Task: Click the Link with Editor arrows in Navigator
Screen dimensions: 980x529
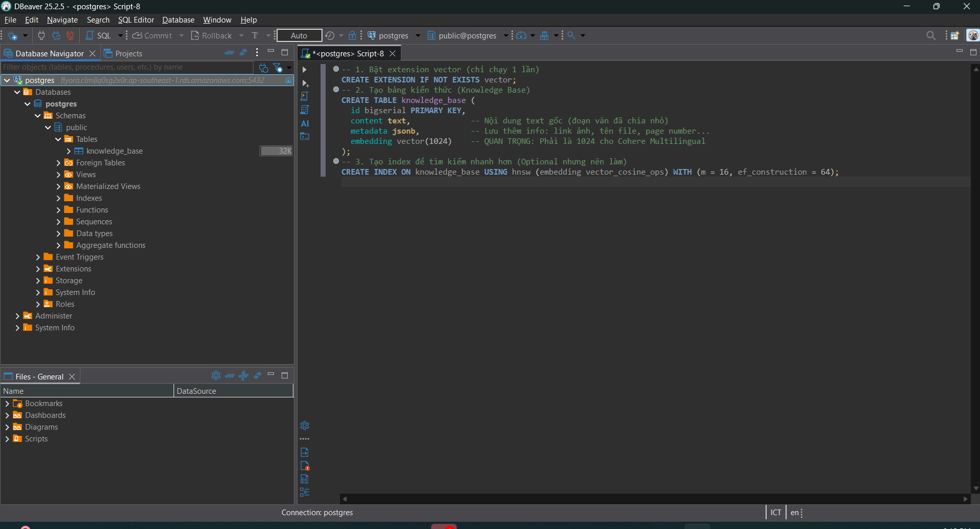Action: click(243, 53)
